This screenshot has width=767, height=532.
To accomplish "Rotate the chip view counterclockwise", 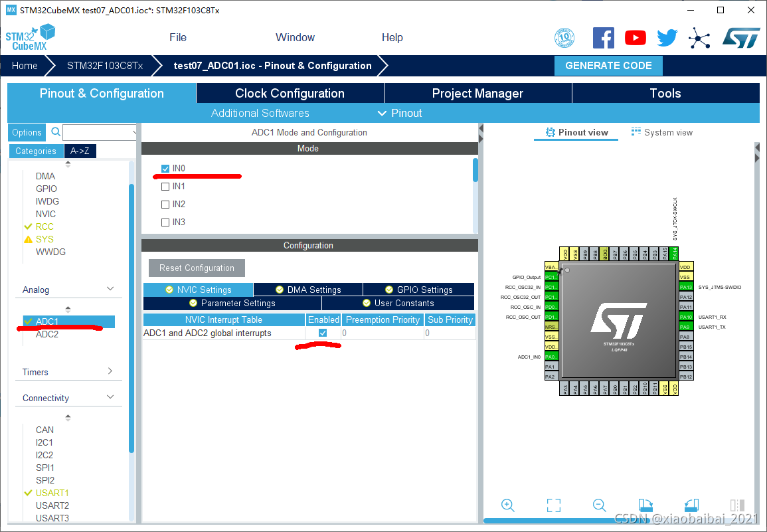I will pyautogui.click(x=691, y=505).
